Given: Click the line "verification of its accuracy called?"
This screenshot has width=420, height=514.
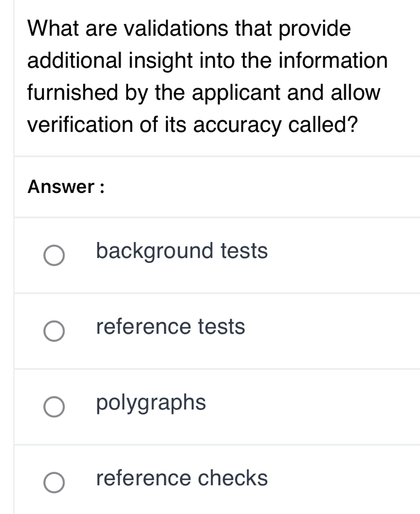Looking at the screenshot, I should point(192,125).
